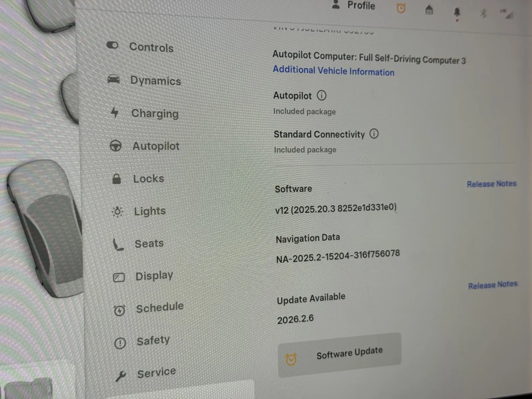Open the Additional Vehicle Information link
This screenshot has width=532, height=399.
[333, 71]
